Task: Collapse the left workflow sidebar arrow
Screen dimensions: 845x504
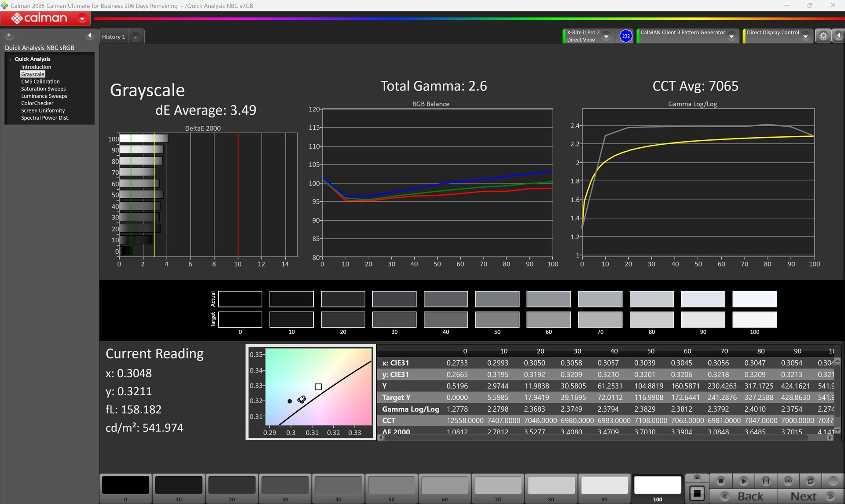Action: click(x=89, y=36)
